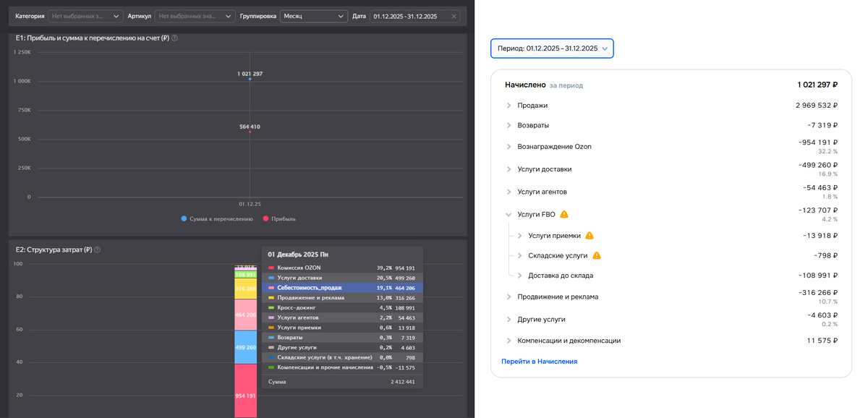Click the Продвижение и реклама tooltip row
The height and width of the screenshot is (418, 868).
[x=343, y=297]
